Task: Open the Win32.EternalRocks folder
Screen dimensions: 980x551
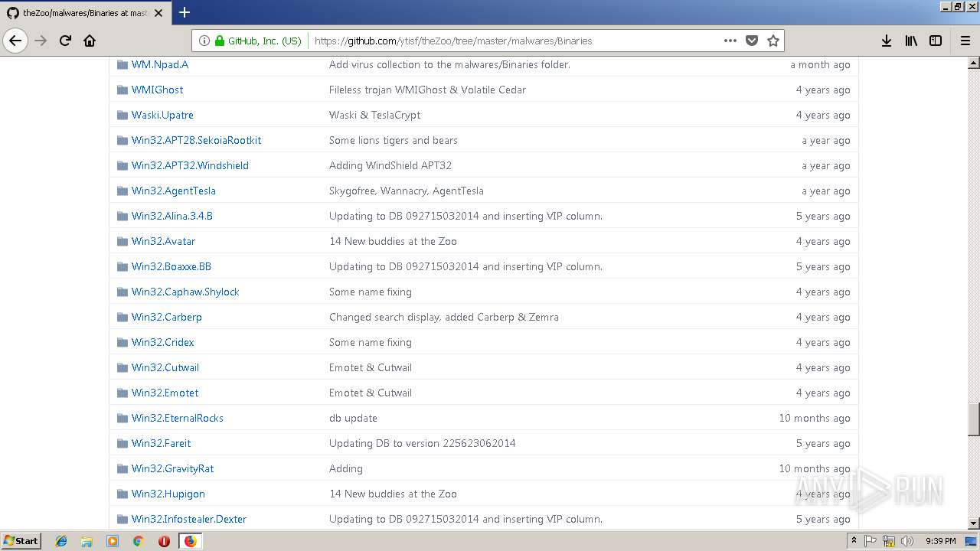Action: (177, 418)
